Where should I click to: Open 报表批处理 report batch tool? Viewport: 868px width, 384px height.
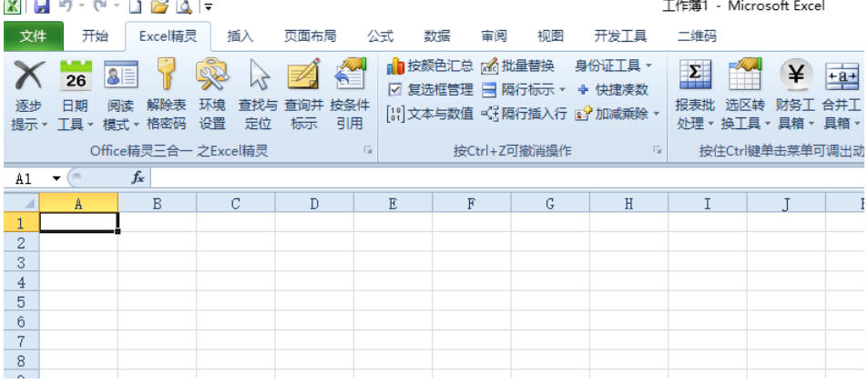695,95
